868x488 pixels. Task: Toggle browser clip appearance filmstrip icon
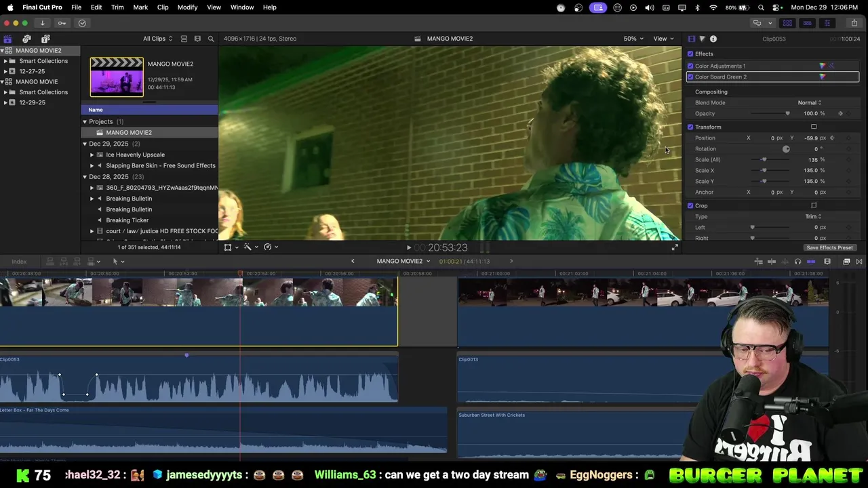[x=184, y=39]
